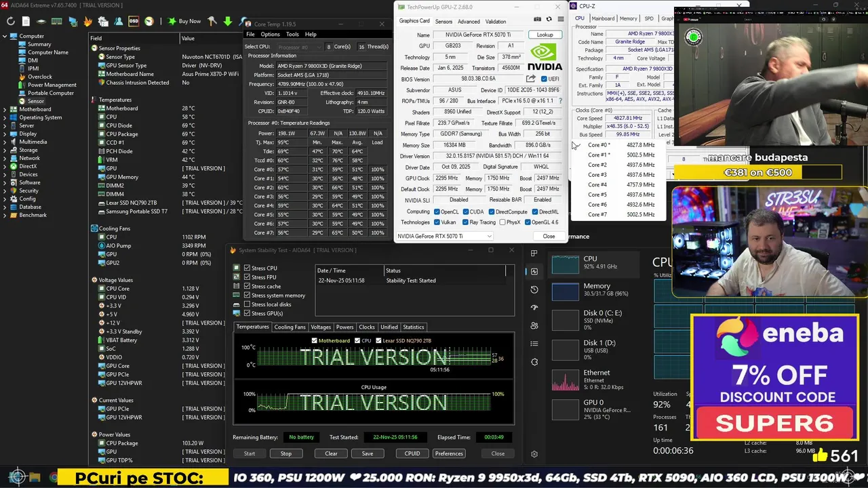Switch to GPU-Z Advanced tab
Viewport: 868px width, 488px height.
tap(469, 21)
